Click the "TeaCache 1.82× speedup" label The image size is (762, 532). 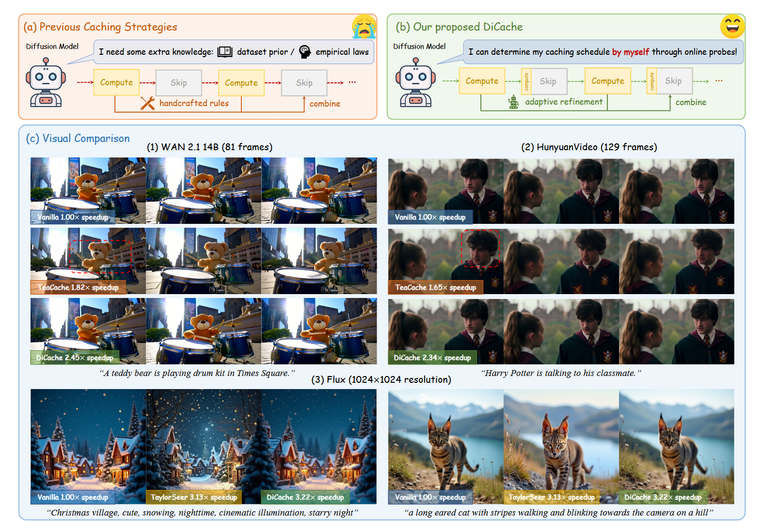78,287
